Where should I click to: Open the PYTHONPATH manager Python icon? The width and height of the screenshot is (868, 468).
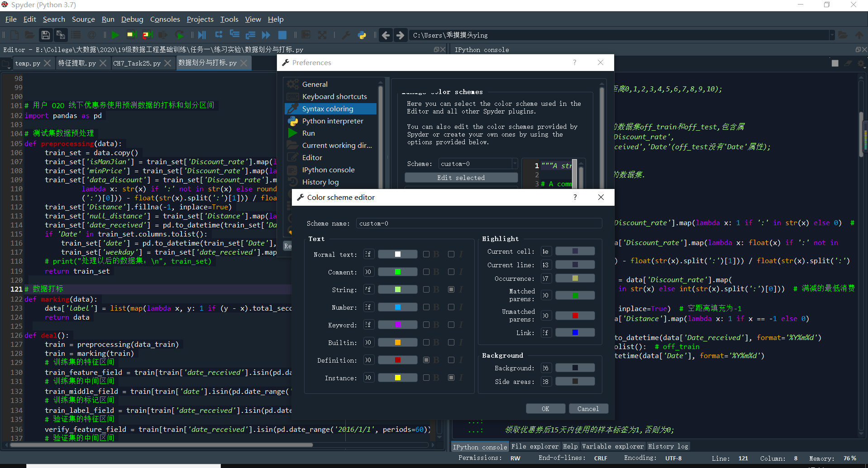click(362, 35)
